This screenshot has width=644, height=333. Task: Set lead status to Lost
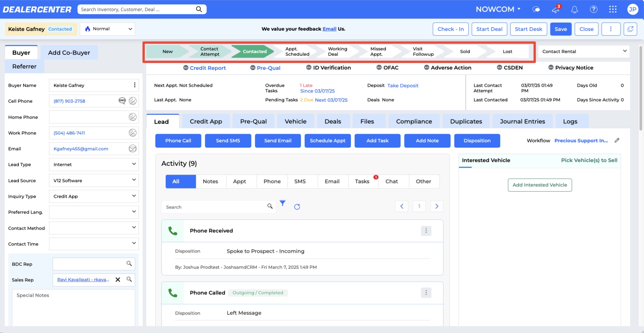(507, 51)
